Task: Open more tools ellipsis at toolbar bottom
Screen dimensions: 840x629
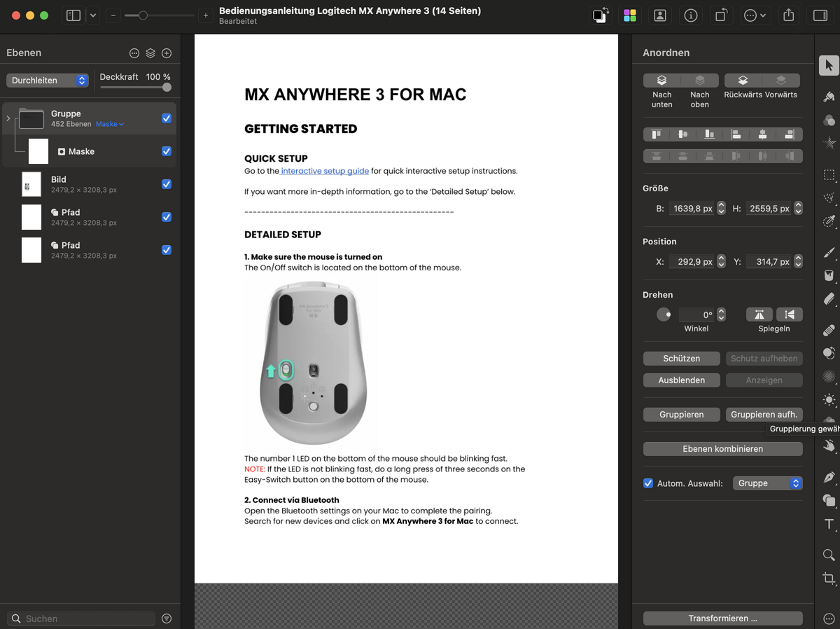Action: [x=829, y=618]
